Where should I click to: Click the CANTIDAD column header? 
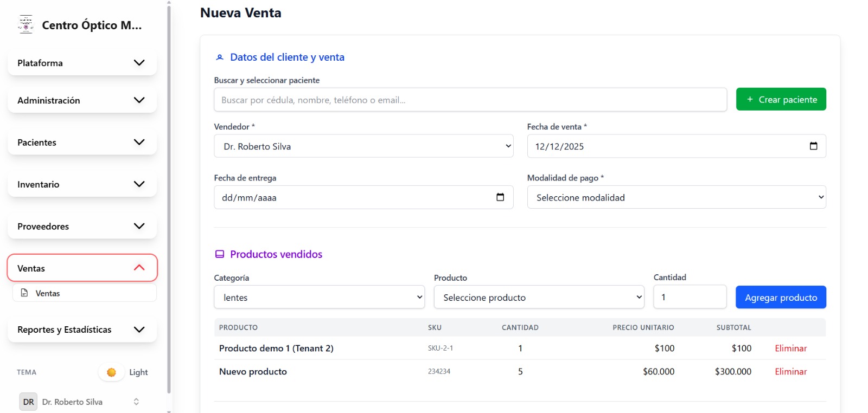[x=520, y=327]
